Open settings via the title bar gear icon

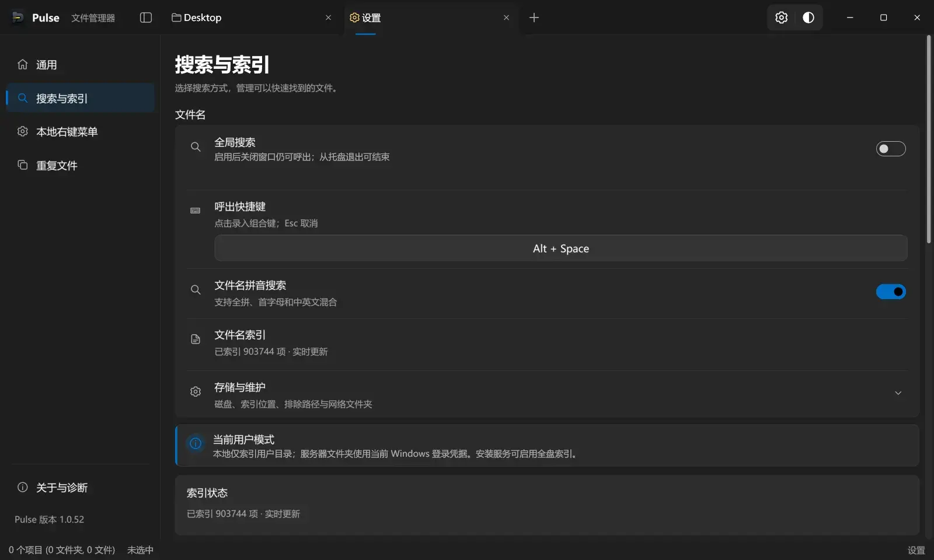click(x=781, y=17)
